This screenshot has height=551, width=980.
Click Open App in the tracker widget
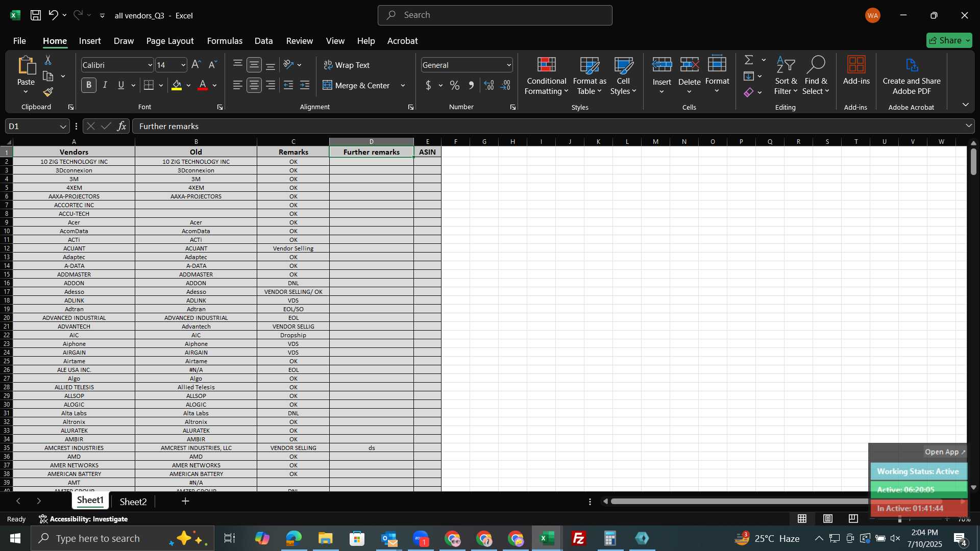(x=945, y=452)
